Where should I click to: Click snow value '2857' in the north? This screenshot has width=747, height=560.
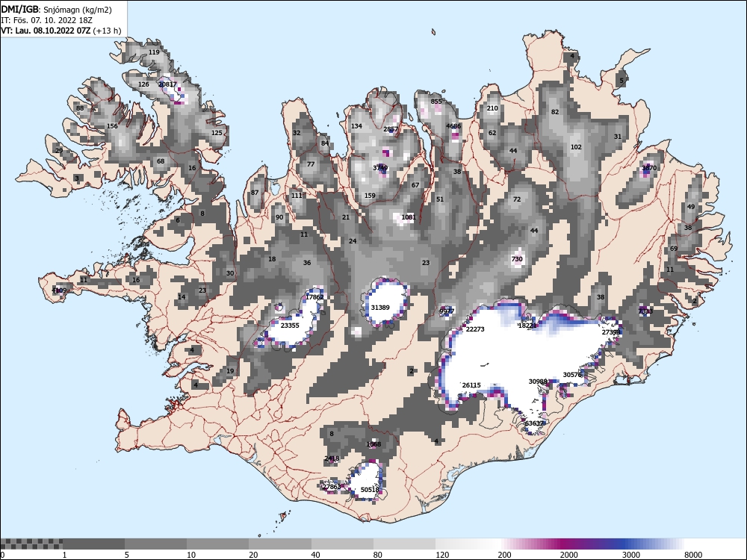391,129
